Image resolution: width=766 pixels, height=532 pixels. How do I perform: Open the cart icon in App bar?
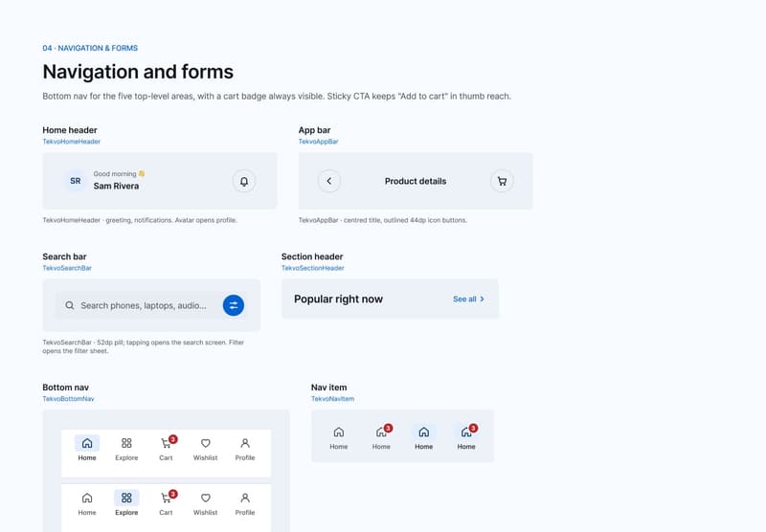click(502, 181)
